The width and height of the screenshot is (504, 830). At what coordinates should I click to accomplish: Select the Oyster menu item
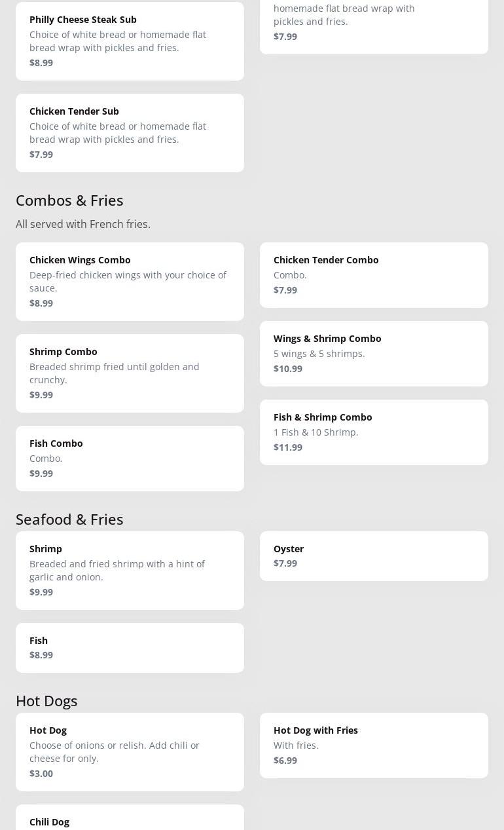pos(374,556)
